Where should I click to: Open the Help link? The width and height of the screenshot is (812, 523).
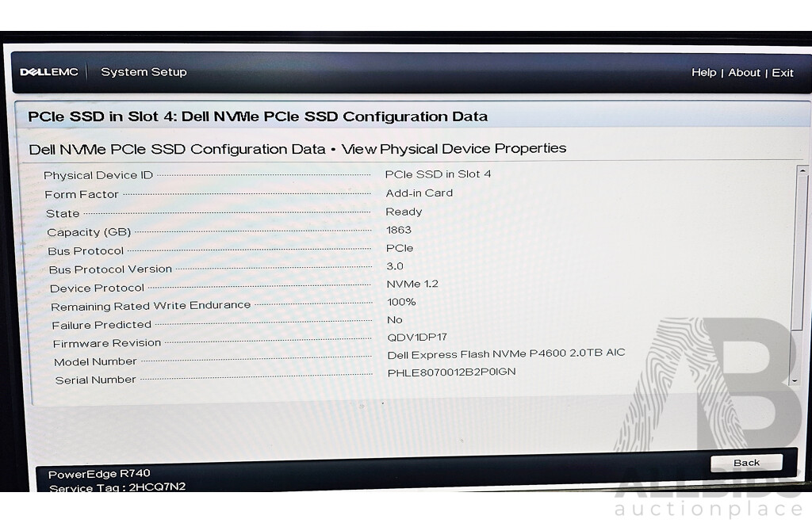tap(704, 72)
